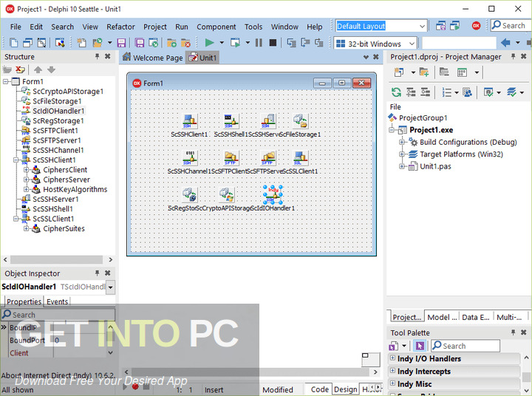The height and width of the screenshot is (396, 532).
Task: Close the Structure panel
Action: click(x=108, y=56)
